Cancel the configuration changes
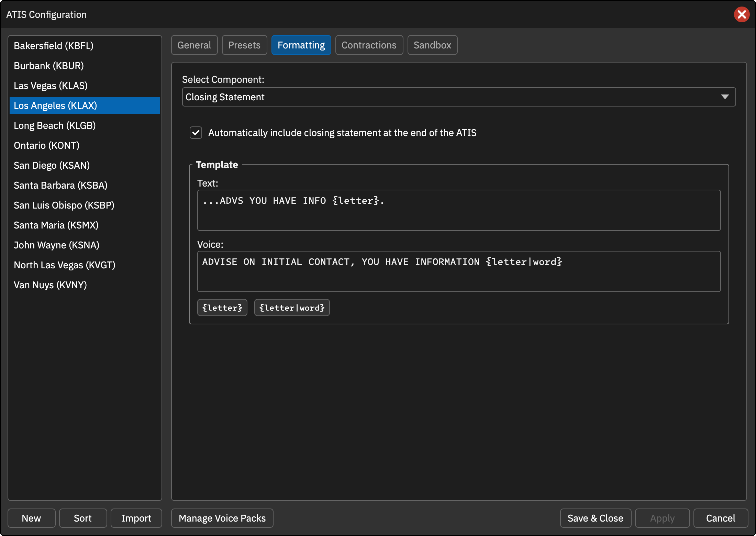This screenshot has width=756, height=536. click(721, 518)
